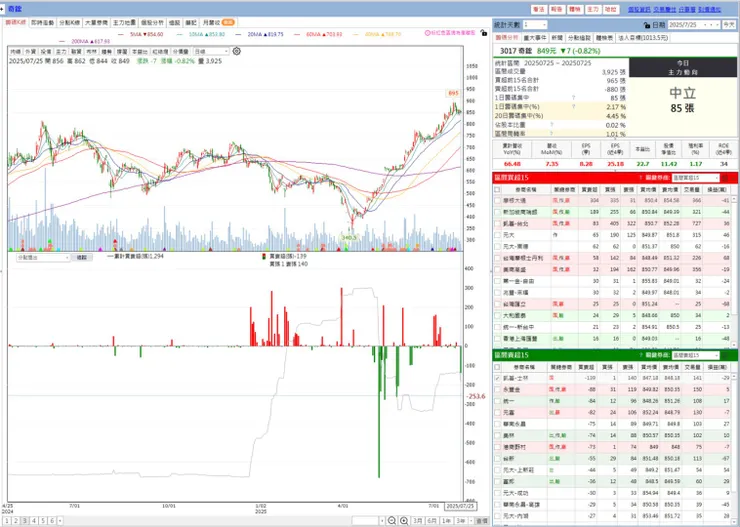Click help icon next to 區間周轉率
This screenshot has height=527, width=740.
551,134
